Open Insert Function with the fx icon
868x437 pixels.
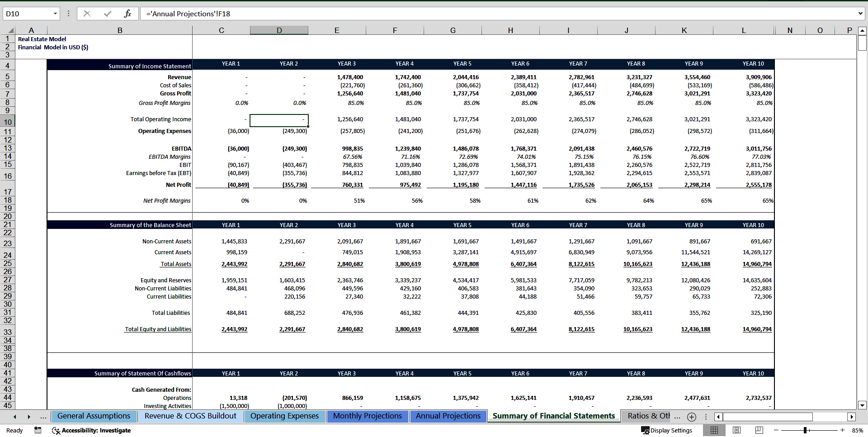(x=127, y=14)
